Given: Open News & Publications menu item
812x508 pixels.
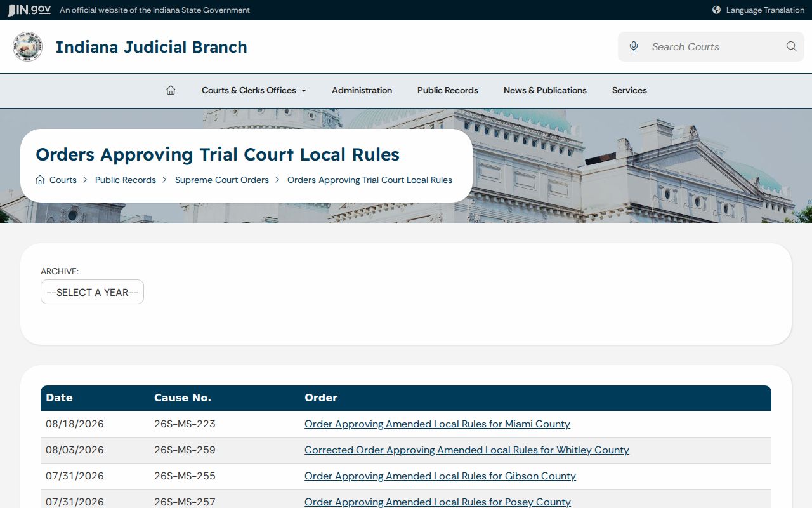Looking at the screenshot, I should (545, 90).
